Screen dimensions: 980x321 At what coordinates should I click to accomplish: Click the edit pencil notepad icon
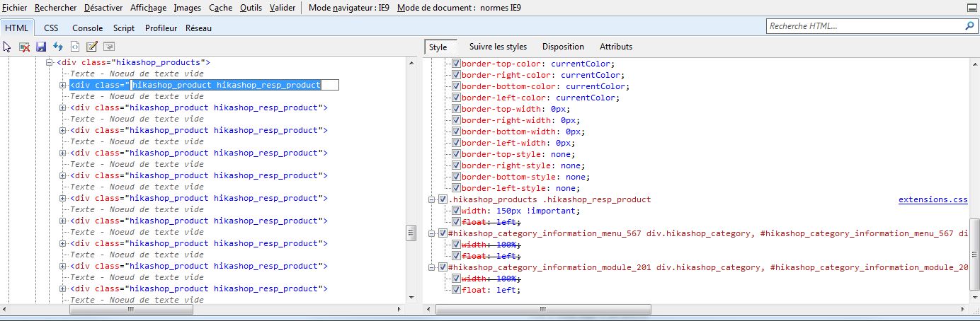(91, 47)
